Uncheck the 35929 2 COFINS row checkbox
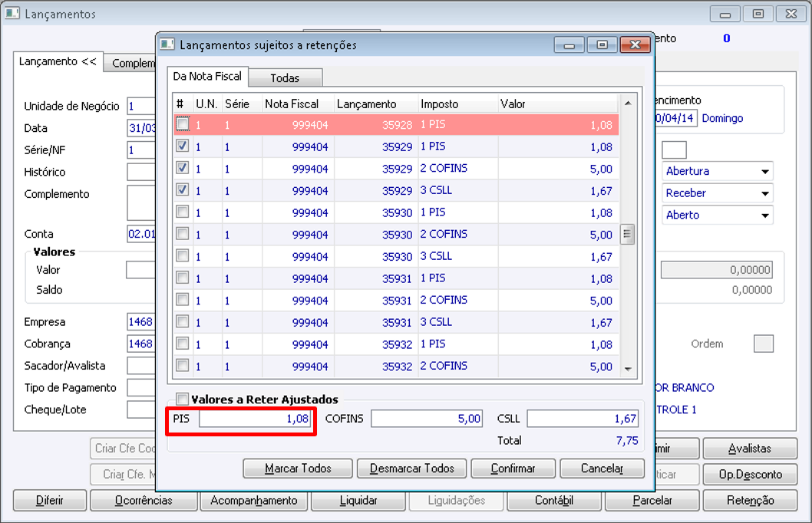812x523 pixels. (x=183, y=168)
